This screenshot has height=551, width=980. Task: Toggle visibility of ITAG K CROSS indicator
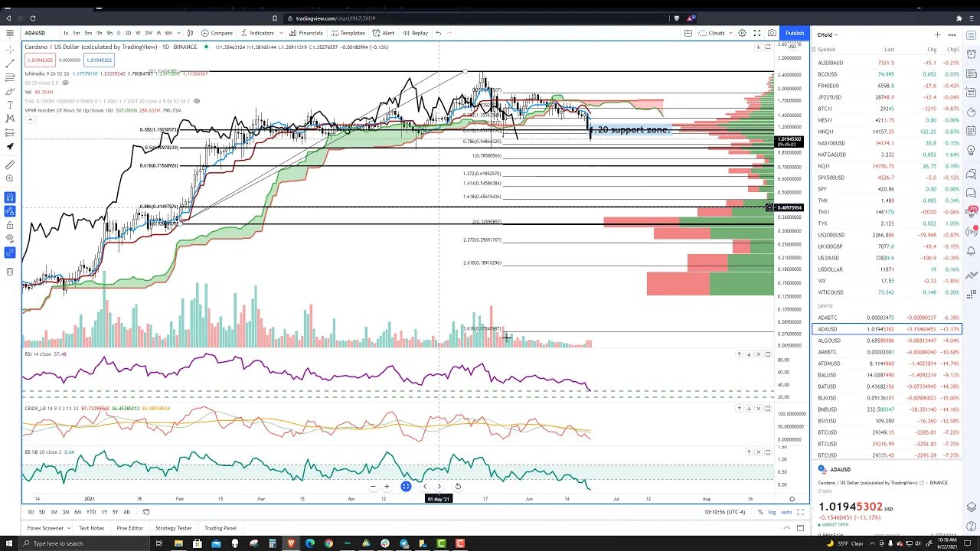tap(197, 101)
